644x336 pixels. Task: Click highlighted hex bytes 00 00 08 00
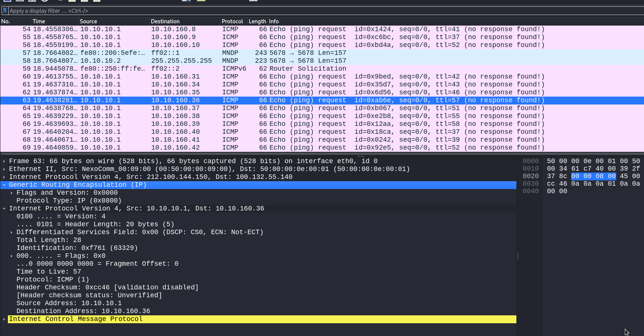[593, 176]
